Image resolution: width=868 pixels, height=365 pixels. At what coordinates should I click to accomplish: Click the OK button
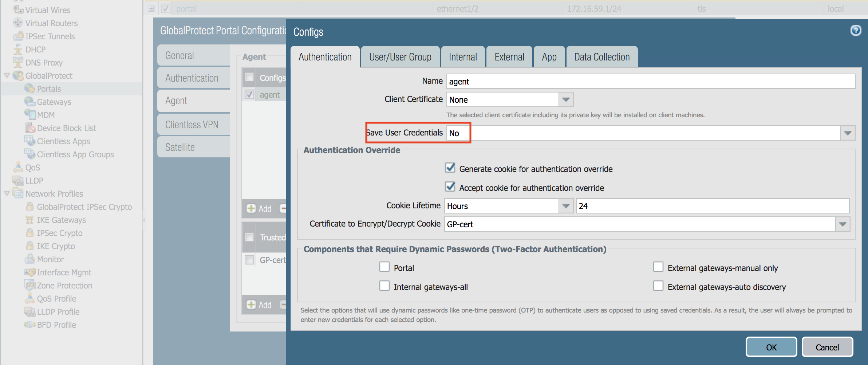(771, 347)
